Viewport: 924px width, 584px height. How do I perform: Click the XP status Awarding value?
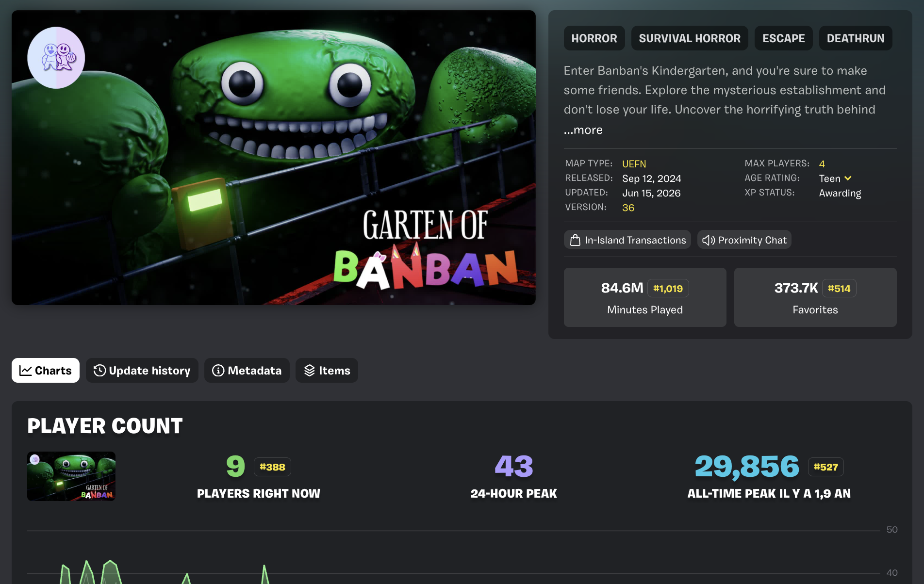click(840, 193)
